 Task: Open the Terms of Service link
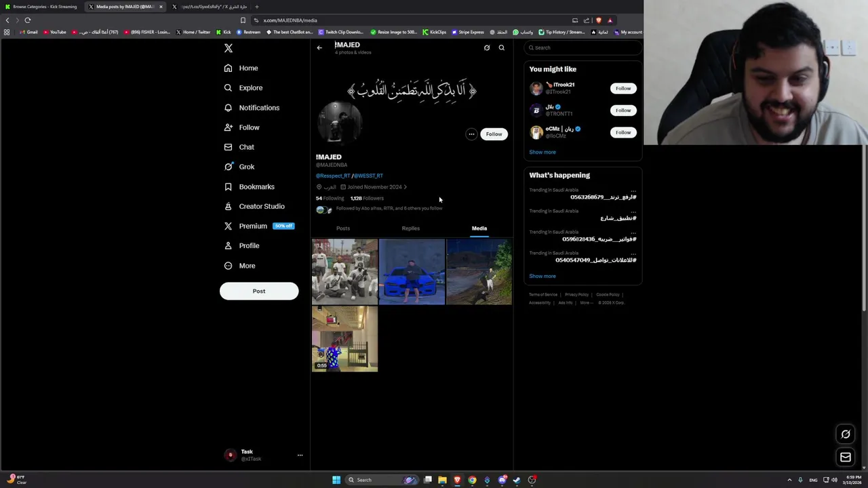pyautogui.click(x=543, y=295)
